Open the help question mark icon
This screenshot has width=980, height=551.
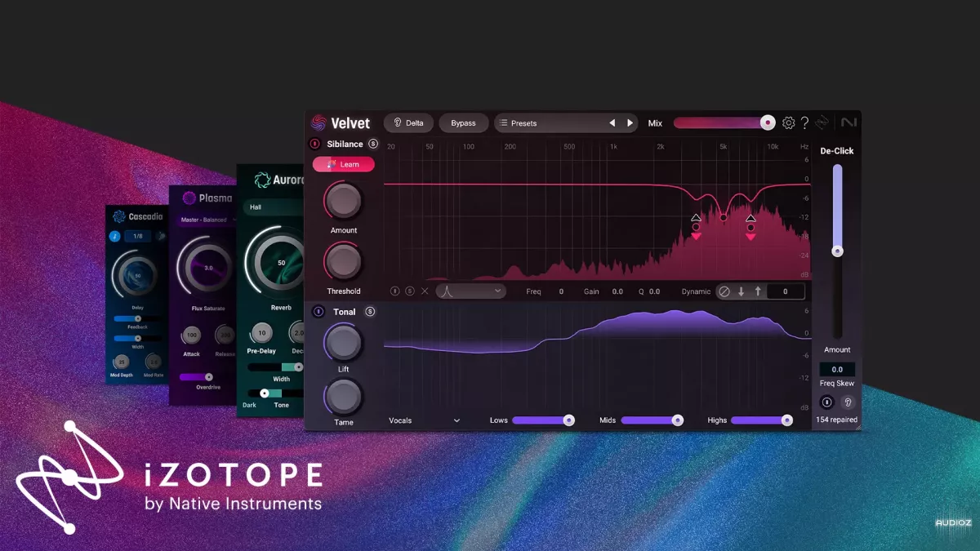click(x=804, y=123)
